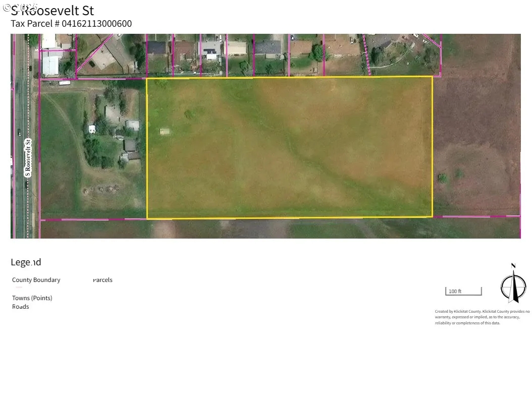This screenshot has width=532, height=399.
Task: Click the S Roosevelt St road label on map
Action: point(28,157)
